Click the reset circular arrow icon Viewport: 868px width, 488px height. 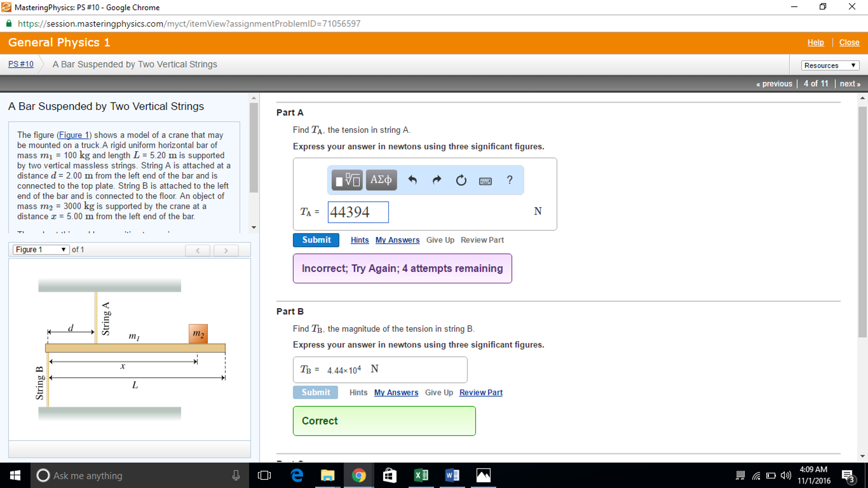point(461,180)
